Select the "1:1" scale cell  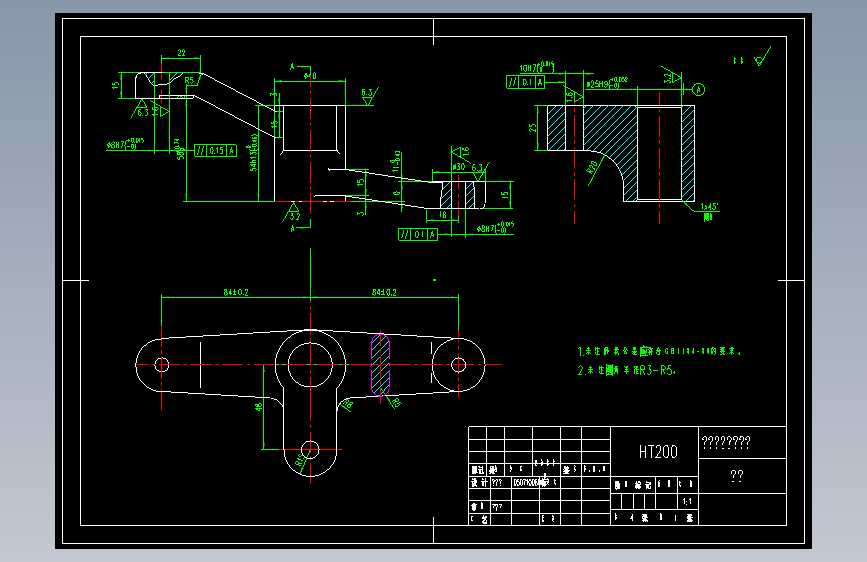point(687,501)
